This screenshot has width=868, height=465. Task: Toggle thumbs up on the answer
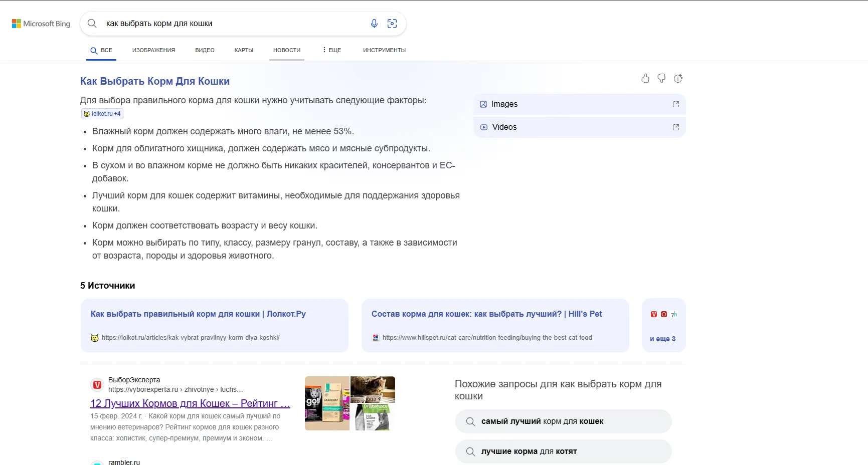coord(645,78)
